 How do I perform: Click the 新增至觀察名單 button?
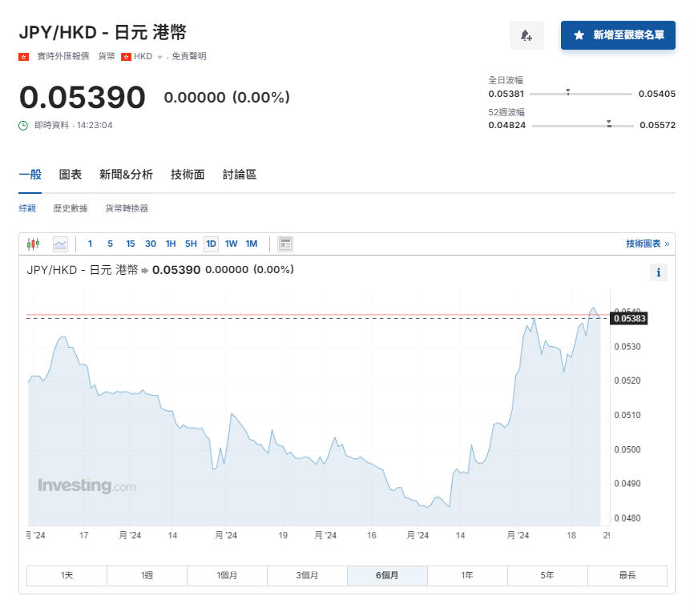click(x=617, y=35)
